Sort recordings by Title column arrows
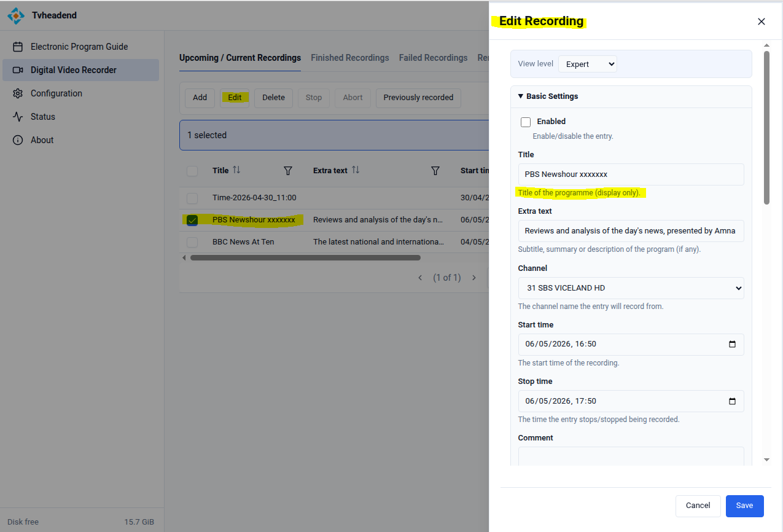This screenshot has width=783, height=532. point(236,170)
